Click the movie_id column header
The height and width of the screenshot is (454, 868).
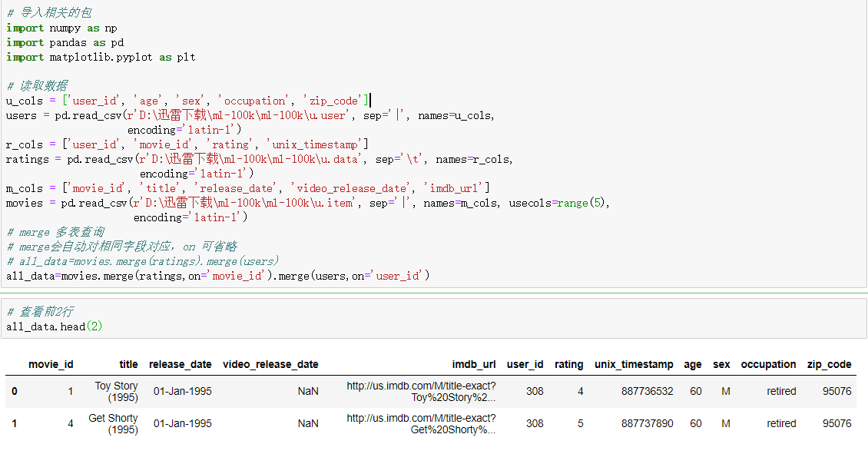point(51,365)
